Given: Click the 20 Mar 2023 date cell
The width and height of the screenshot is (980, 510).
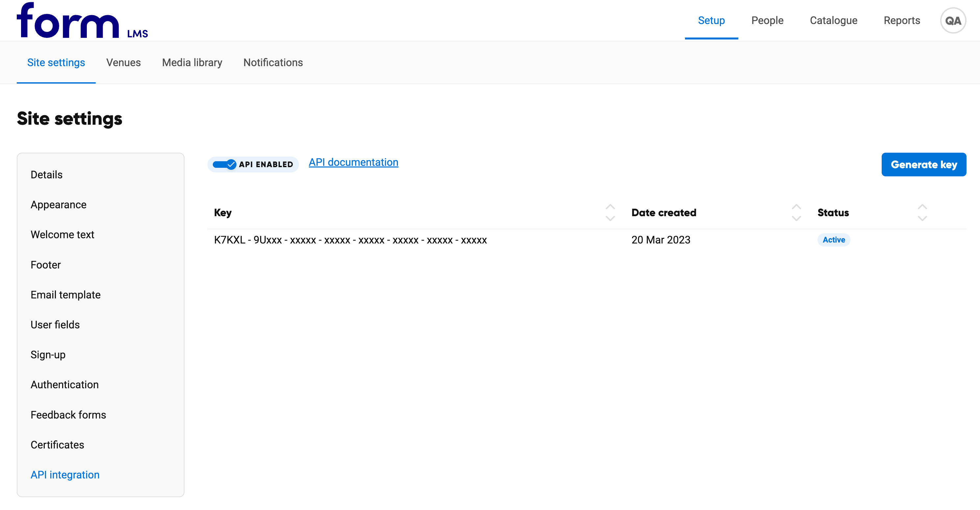Looking at the screenshot, I should [x=660, y=240].
